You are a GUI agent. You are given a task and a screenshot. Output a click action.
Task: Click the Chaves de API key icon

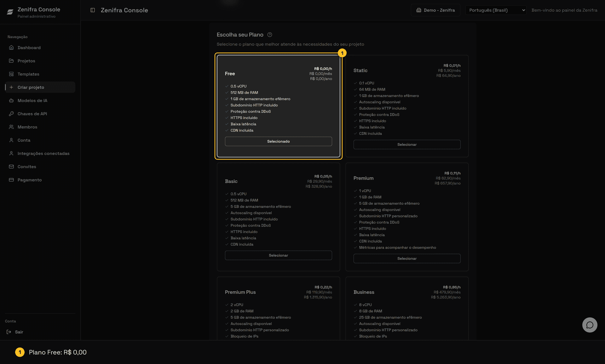pos(11,114)
